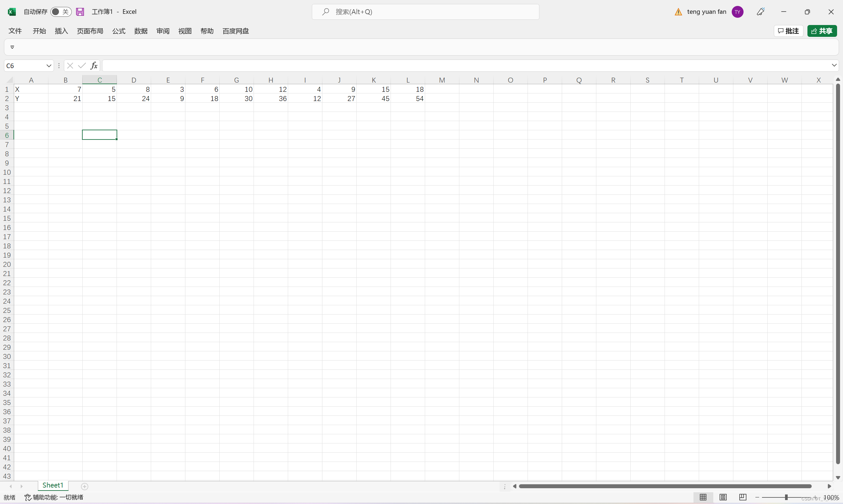This screenshot has width=843, height=504.
Task: Click the next sheet navigation arrow
Action: tap(22, 486)
